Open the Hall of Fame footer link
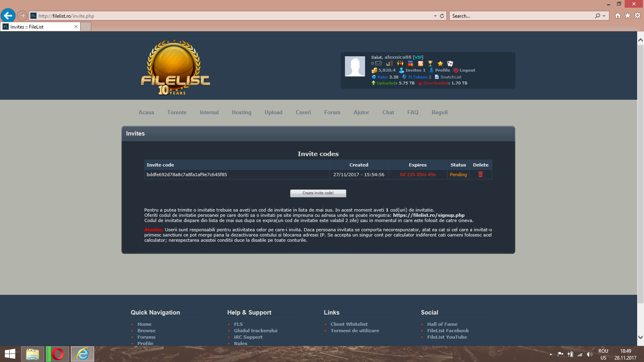The image size is (644, 362). tap(442, 324)
